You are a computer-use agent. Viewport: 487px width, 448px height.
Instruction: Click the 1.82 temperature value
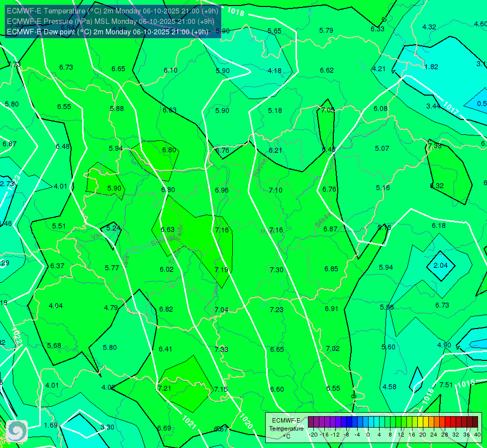(x=431, y=67)
